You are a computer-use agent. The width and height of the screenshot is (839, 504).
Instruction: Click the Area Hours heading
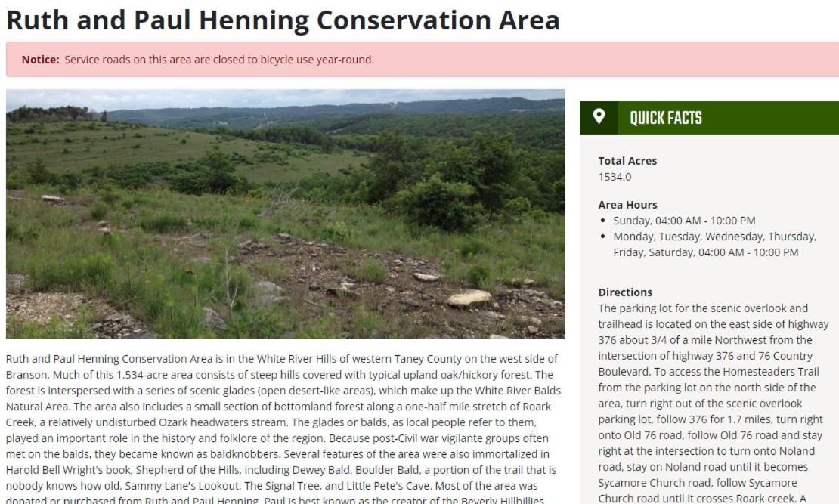click(x=627, y=204)
